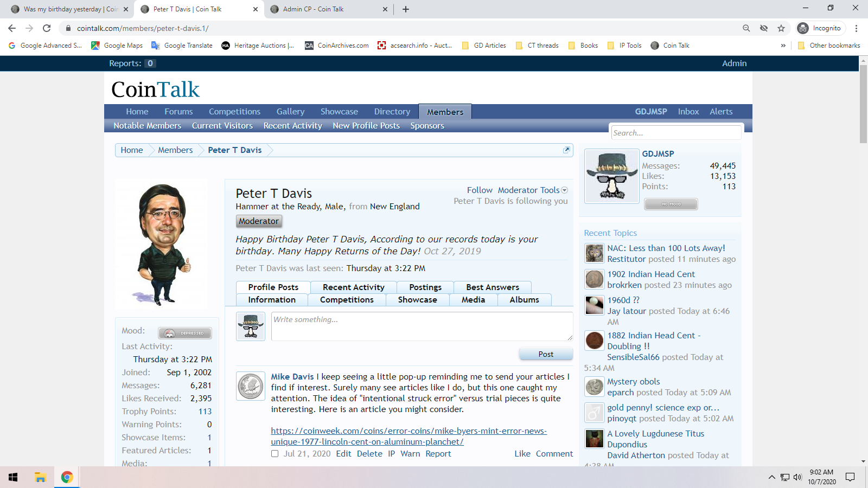This screenshot has height=488, width=868.
Task: Click the zoom magnifier icon in address bar
Action: point(746,28)
